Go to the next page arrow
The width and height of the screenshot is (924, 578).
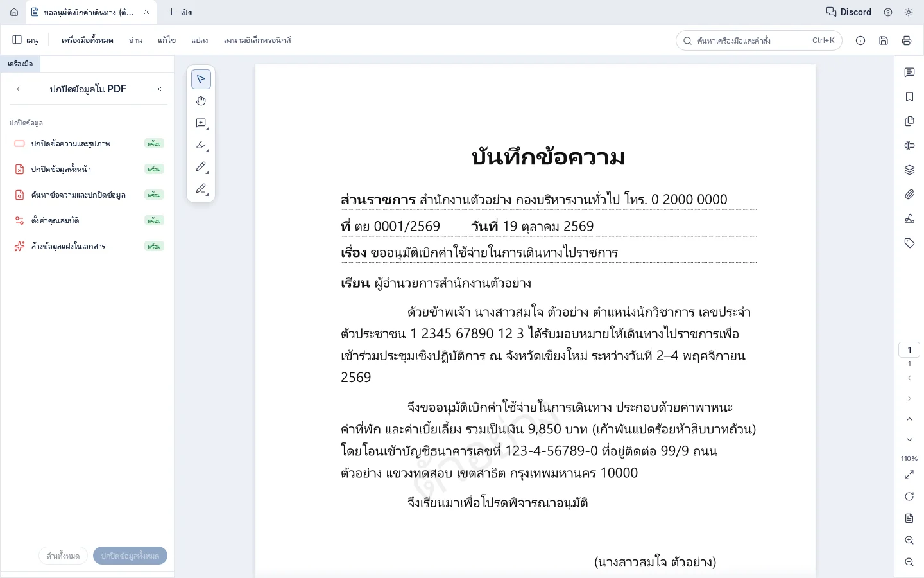click(909, 399)
